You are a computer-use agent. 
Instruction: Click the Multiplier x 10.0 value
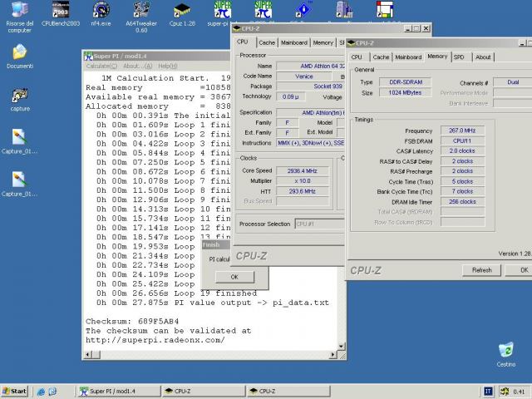coord(303,181)
